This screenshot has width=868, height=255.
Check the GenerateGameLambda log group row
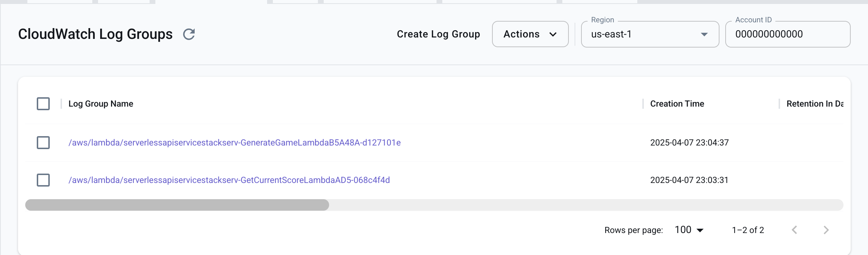click(43, 143)
